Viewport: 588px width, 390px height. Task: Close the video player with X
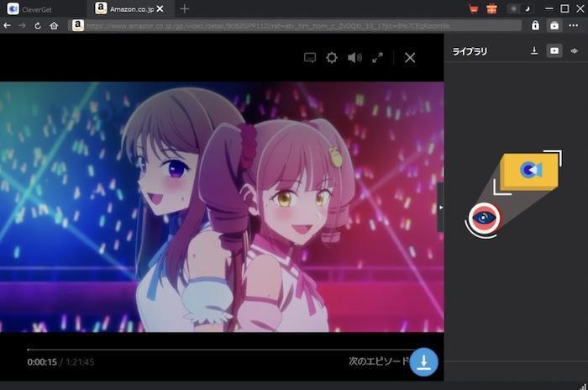point(410,58)
